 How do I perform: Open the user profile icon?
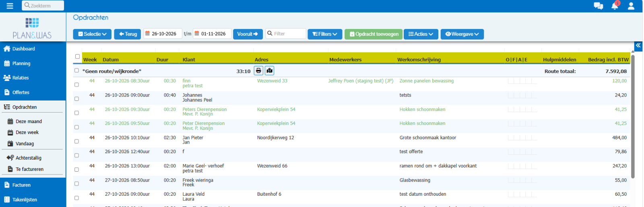coord(631,6)
